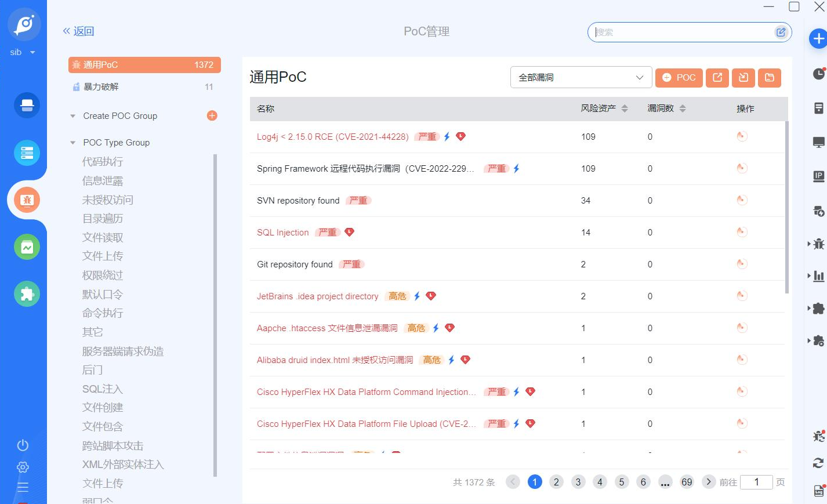Viewport: 827px width, 504px height.
Task: Collapse the Create POC Group tree node
Action: click(73, 116)
